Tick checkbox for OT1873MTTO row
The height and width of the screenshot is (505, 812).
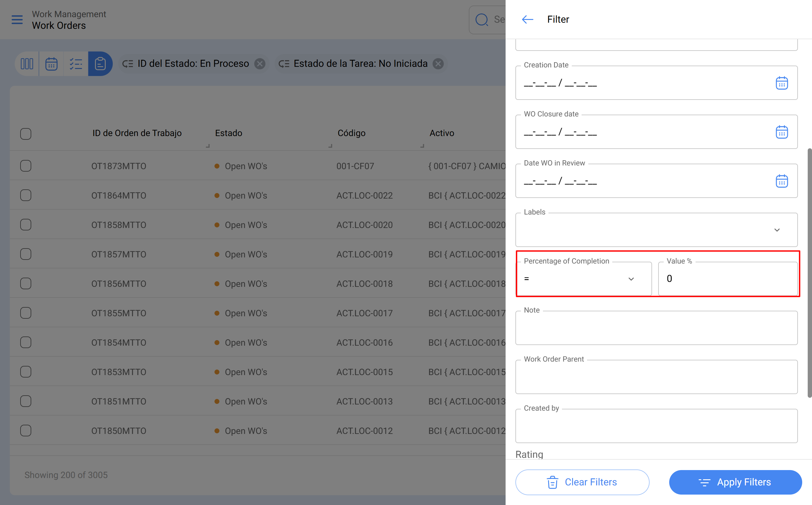26,166
